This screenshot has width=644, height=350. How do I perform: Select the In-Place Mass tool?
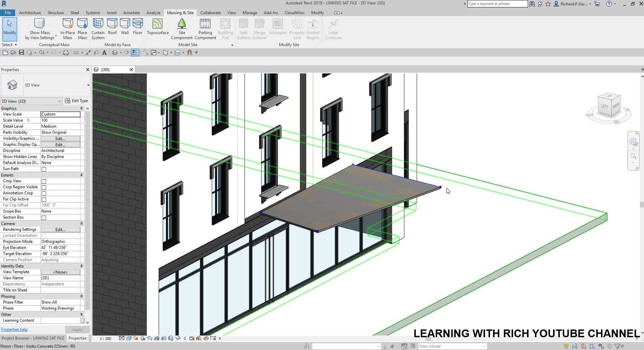(68, 29)
